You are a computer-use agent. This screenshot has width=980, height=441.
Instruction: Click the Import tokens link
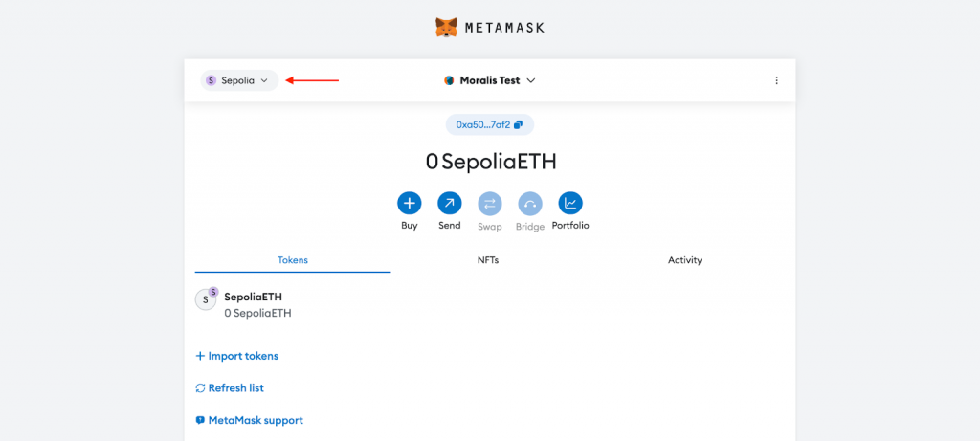pos(237,356)
